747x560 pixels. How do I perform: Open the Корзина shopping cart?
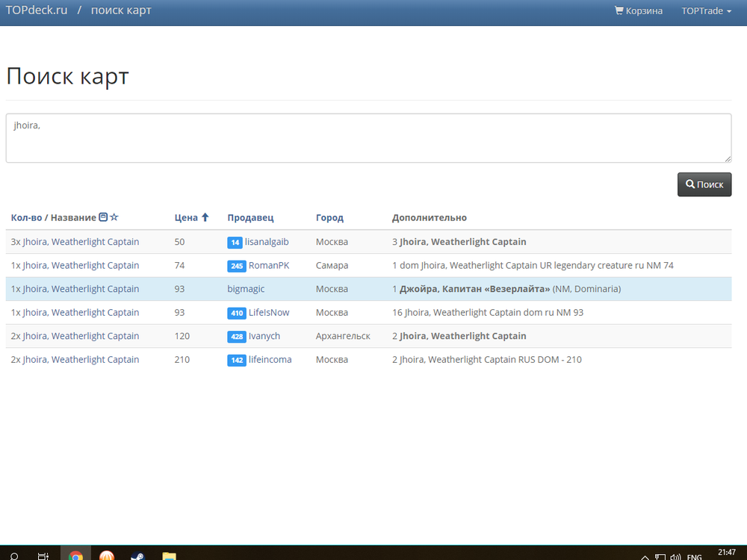[638, 11]
